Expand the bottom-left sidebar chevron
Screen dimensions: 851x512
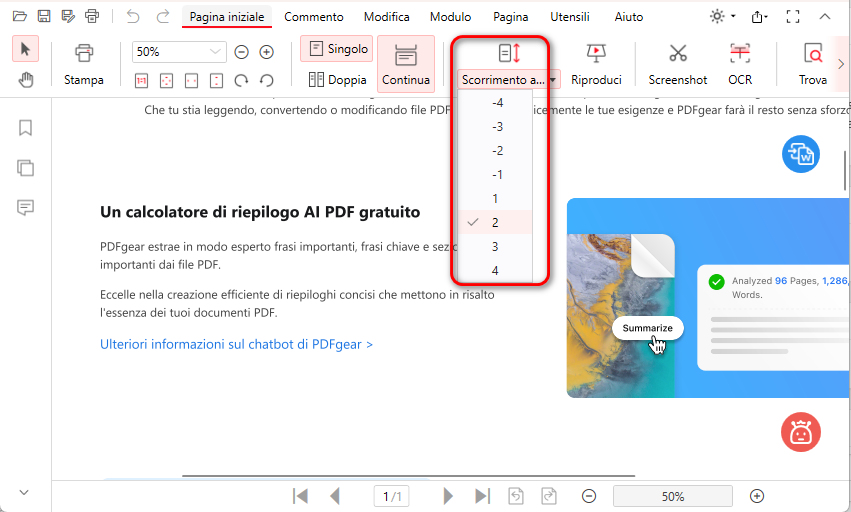click(x=24, y=492)
